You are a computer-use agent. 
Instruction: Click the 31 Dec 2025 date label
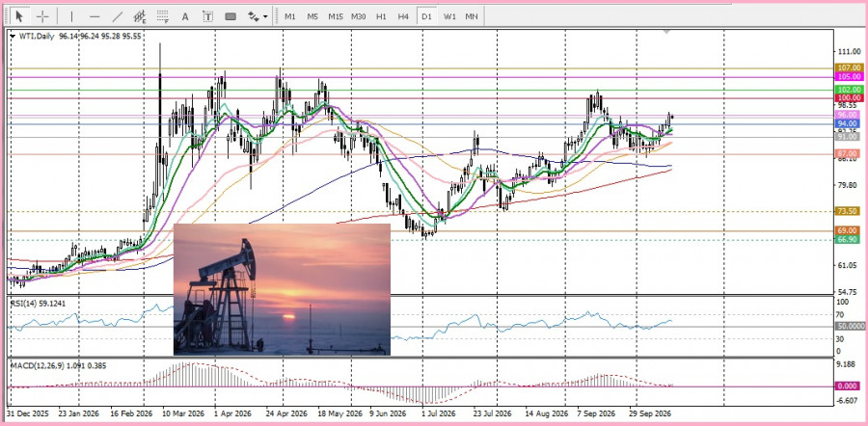pos(29,413)
